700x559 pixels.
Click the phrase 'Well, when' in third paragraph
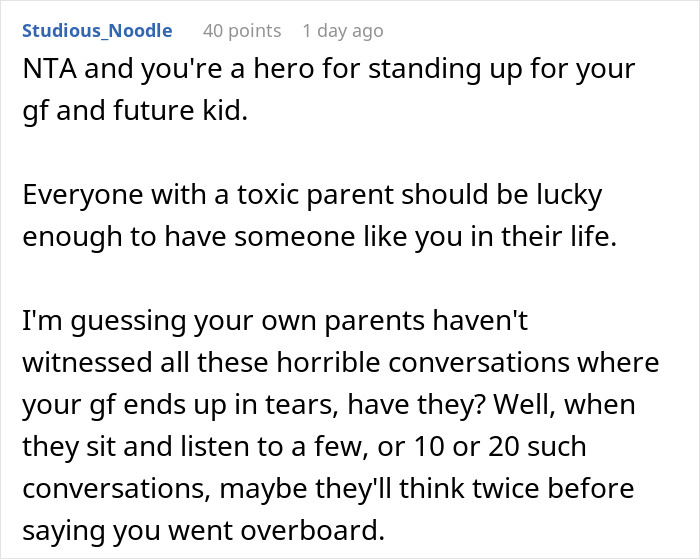point(563,405)
